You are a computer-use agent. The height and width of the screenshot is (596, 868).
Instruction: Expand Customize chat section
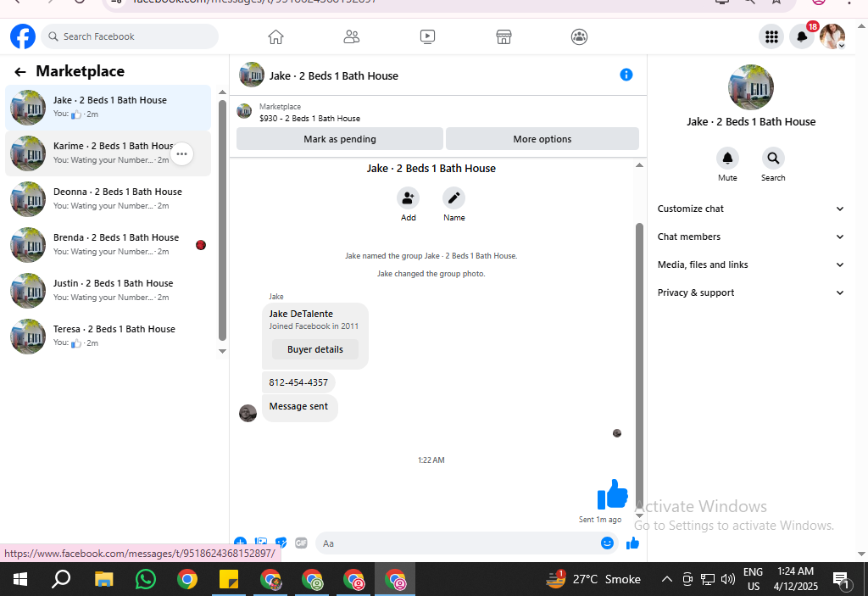click(x=751, y=209)
